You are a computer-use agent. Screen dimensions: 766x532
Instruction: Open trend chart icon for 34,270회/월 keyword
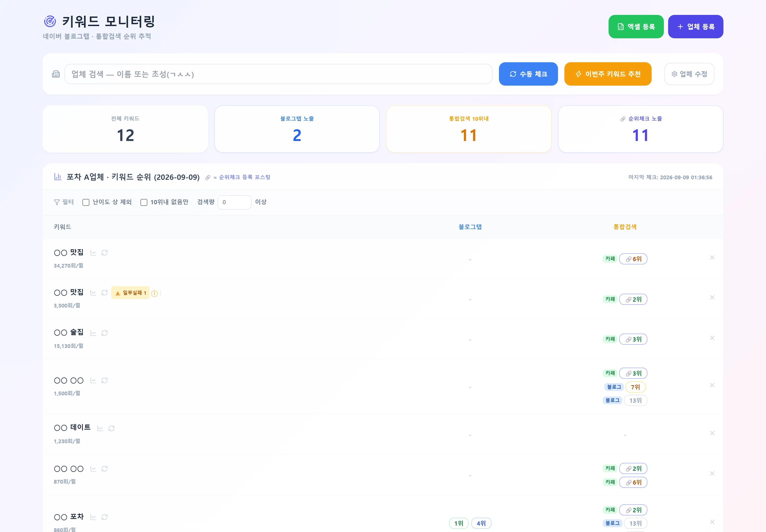pyautogui.click(x=93, y=253)
